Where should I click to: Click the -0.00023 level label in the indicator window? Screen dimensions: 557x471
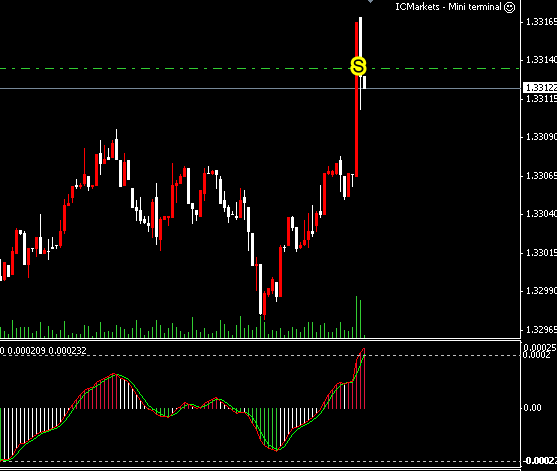[540, 461]
